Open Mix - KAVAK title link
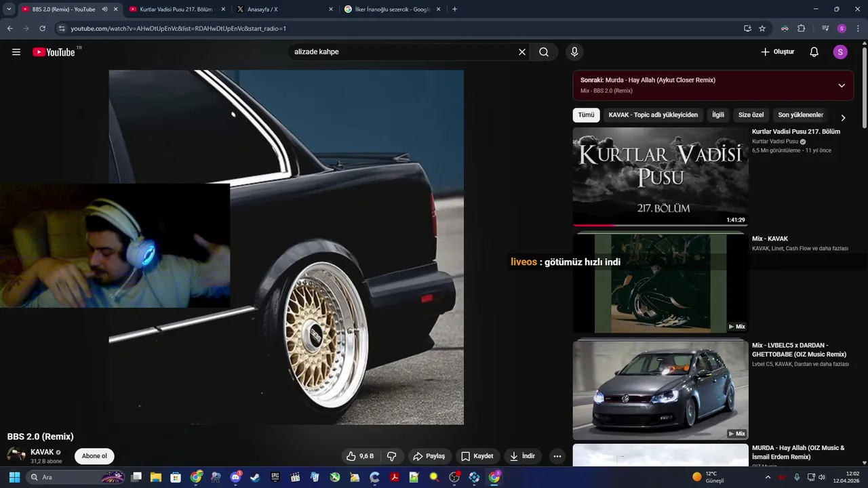 click(770, 239)
